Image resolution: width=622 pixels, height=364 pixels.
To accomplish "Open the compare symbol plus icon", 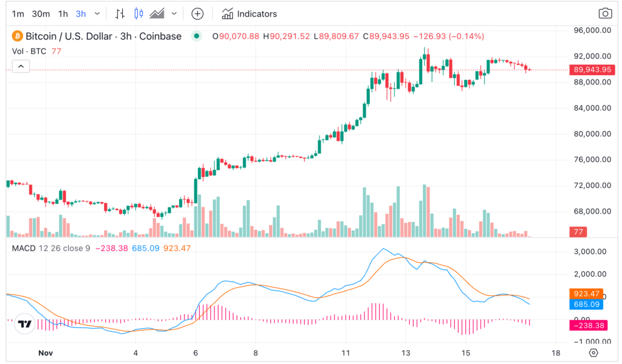I will click(x=197, y=13).
